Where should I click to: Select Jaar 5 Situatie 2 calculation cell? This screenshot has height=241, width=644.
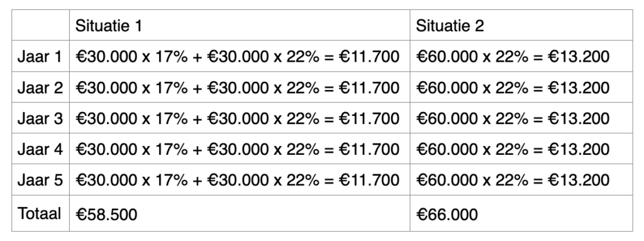(x=521, y=180)
